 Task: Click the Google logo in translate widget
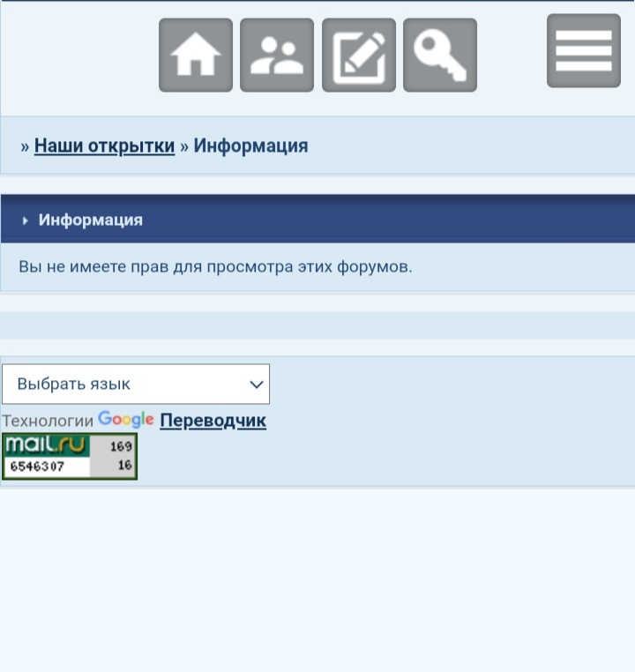click(125, 420)
